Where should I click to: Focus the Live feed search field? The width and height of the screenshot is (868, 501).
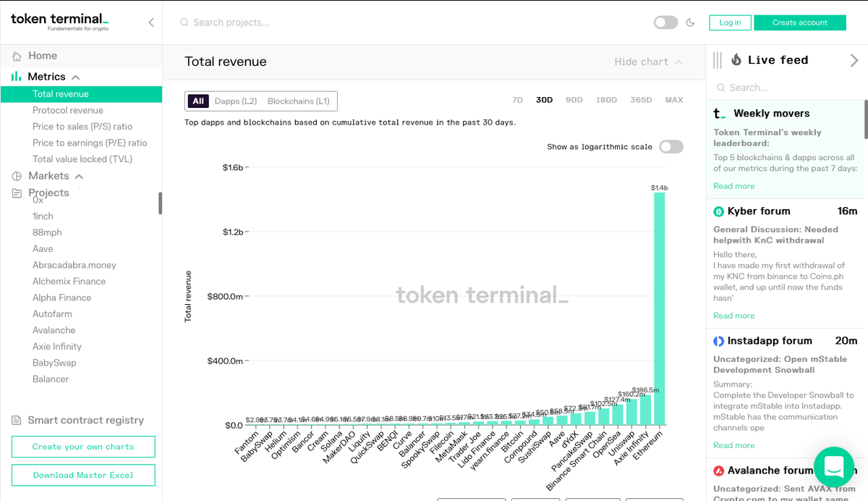coord(785,88)
